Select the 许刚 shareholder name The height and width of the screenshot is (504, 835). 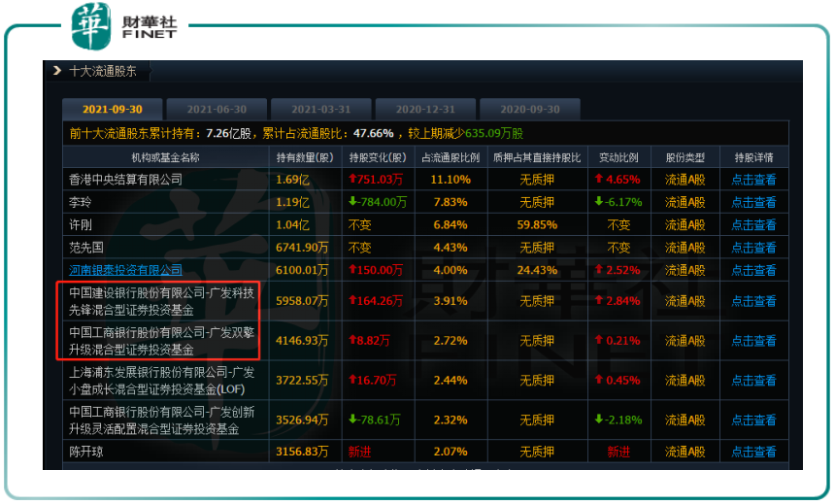tap(81, 225)
